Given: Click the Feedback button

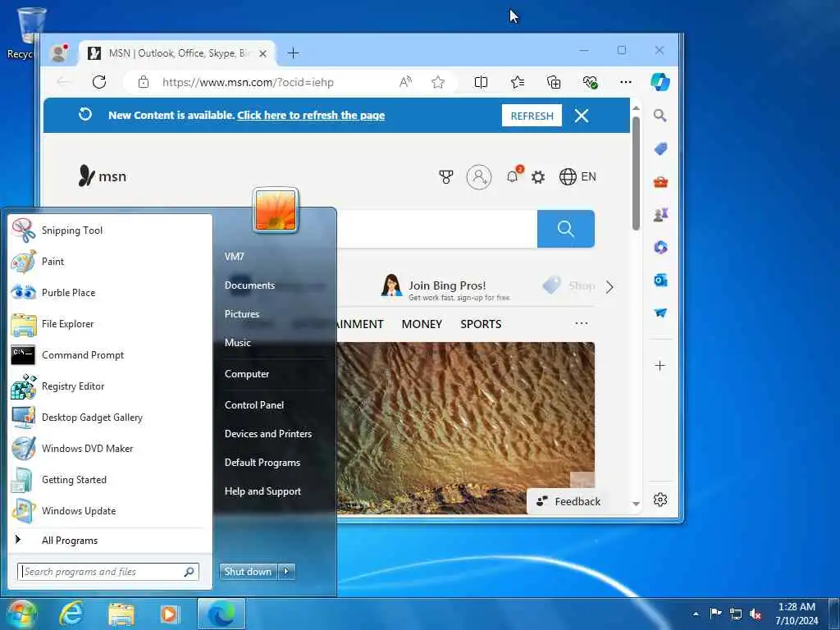Looking at the screenshot, I should click(x=569, y=501).
